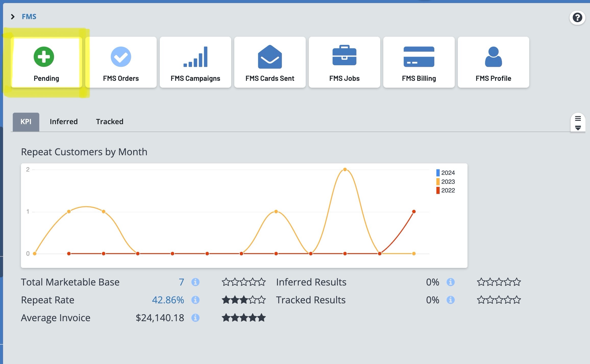Open FMS Cards Sent envelope tile
Viewport: 590px width, 364px height.
click(x=270, y=62)
